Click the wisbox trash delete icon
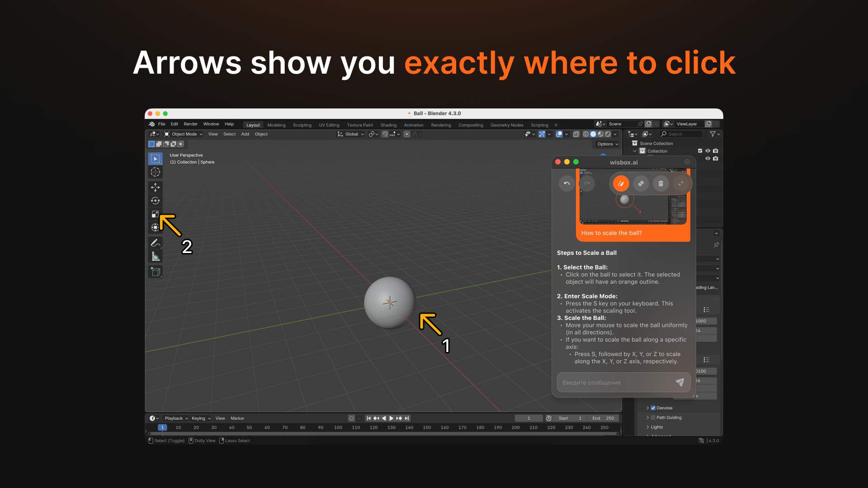Screen dimensions: 868x488 (x=660, y=183)
